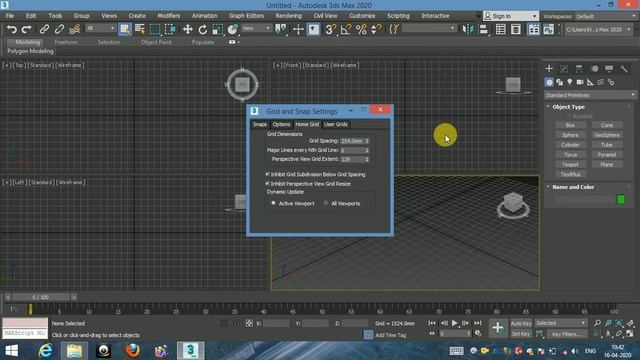The image size is (640, 360).
Task: Click the Unlink Selection icon
Action: [59, 29]
